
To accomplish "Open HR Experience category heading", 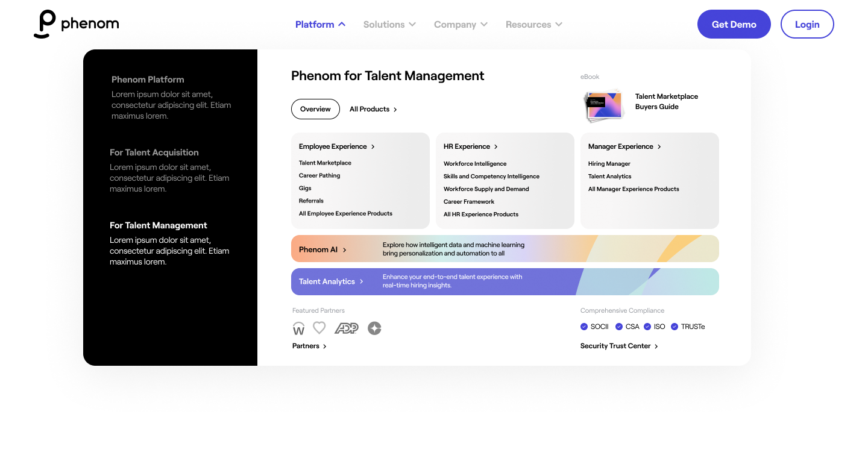I will point(471,146).
